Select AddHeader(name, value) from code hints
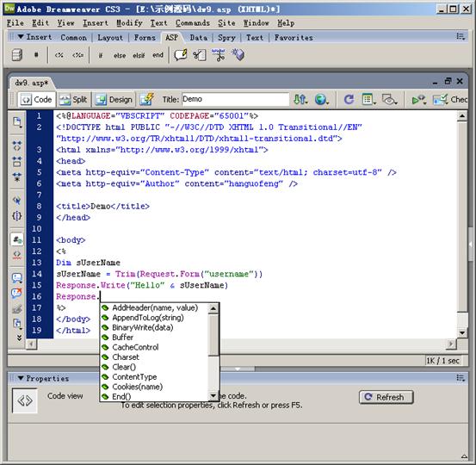 tap(155, 307)
